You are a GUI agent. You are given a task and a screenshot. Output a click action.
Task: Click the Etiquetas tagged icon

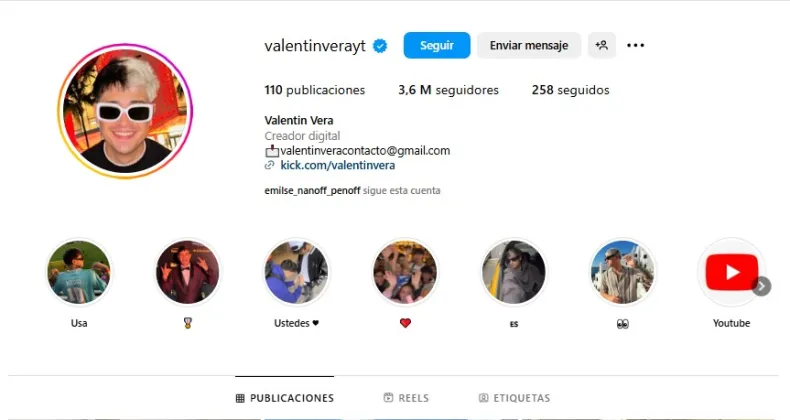point(483,398)
